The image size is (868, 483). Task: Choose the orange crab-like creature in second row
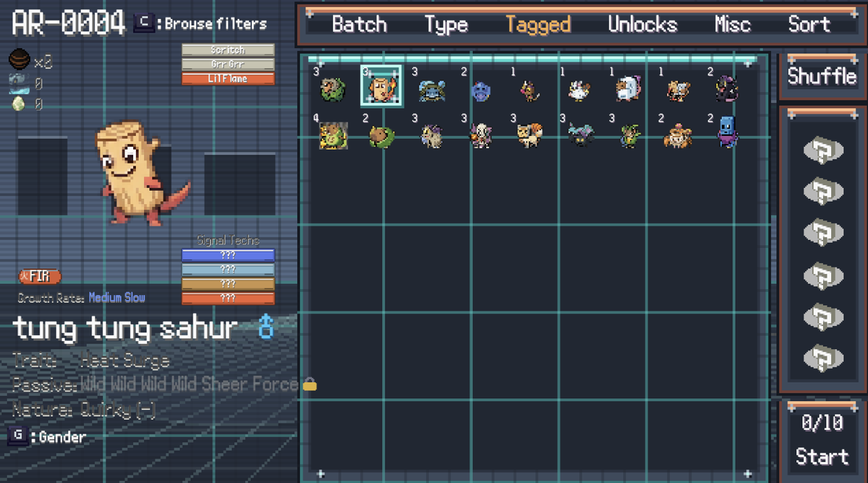pyautogui.click(x=678, y=136)
